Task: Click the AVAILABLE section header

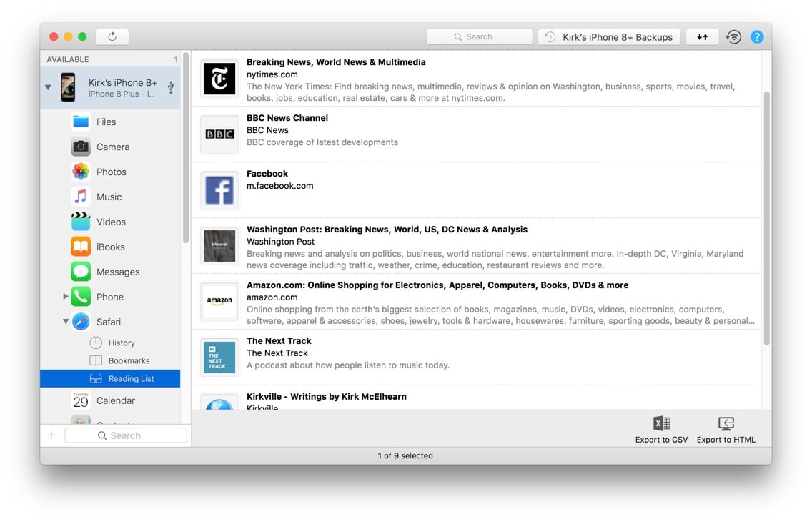Action: click(x=68, y=59)
